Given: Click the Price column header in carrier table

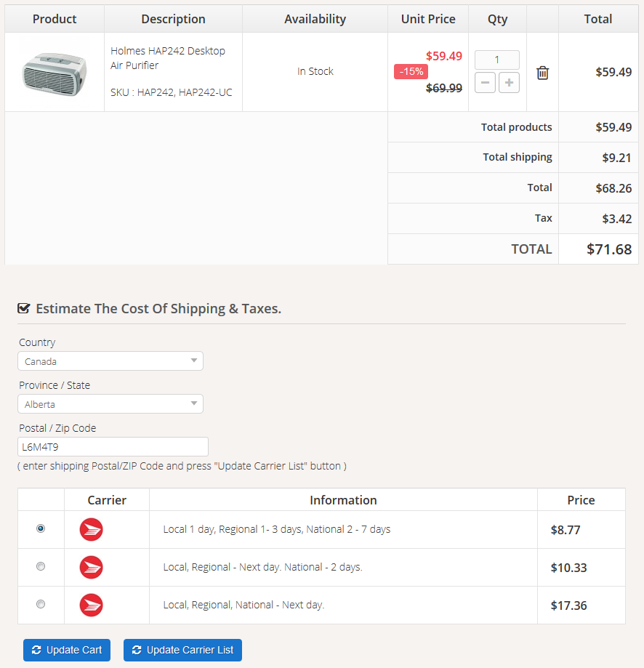Looking at the screenshot, I should (581, 500).
